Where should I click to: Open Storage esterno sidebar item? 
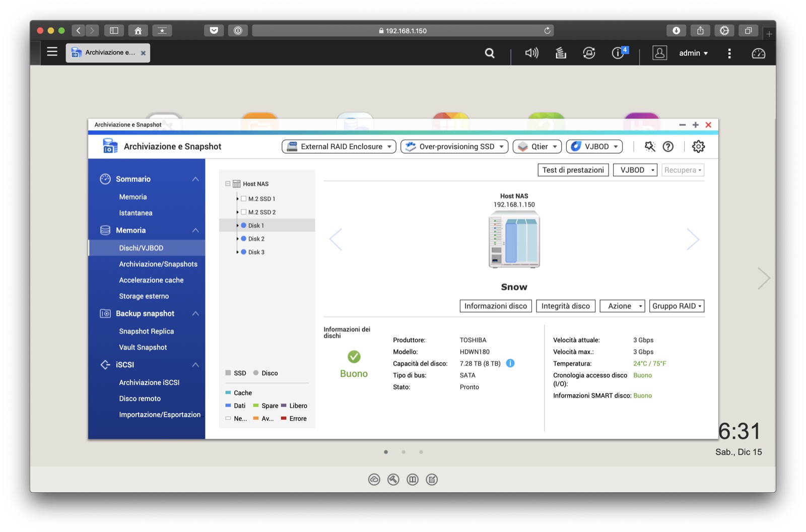pos(144,296)
